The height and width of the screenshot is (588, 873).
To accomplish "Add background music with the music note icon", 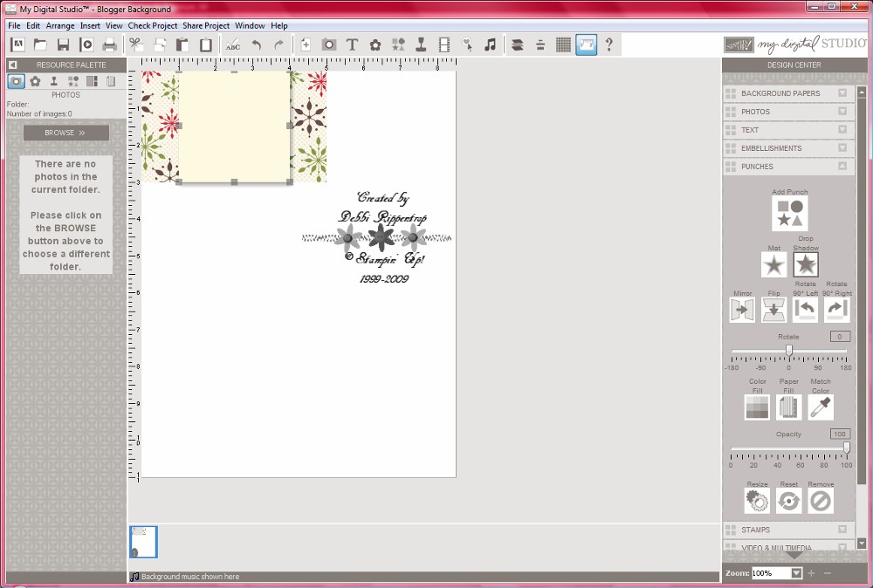I will pyautogui.click(x=490, y=44).
